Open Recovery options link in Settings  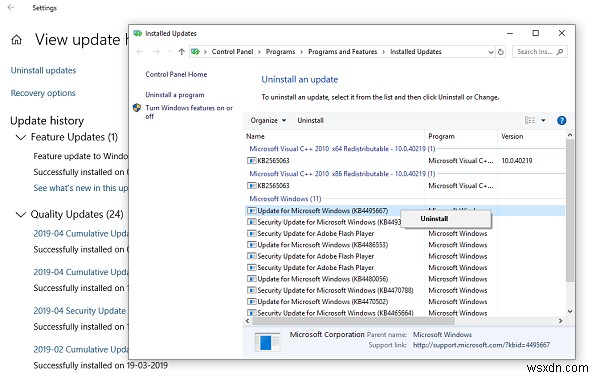(x=43, y=93)
